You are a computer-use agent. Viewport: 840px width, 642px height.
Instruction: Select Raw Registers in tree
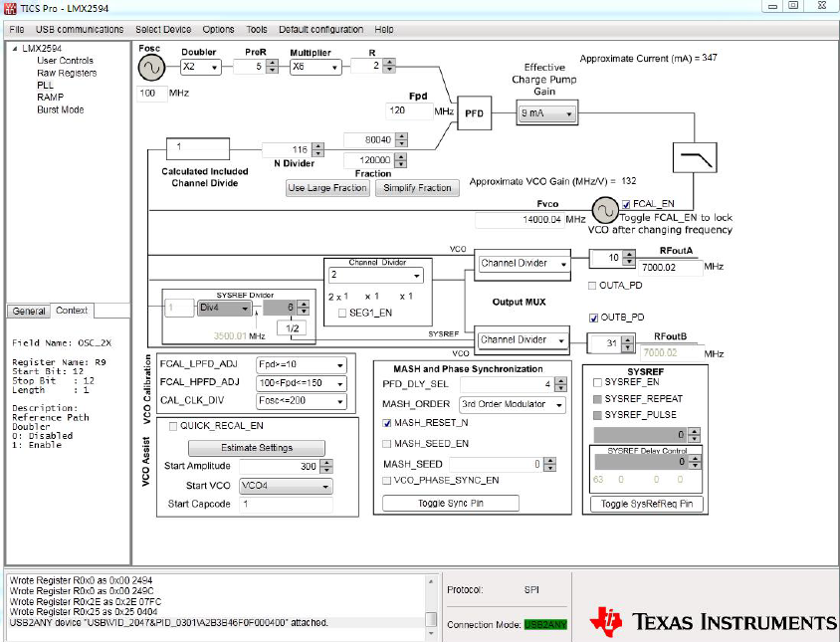click(x=67, y=73)
